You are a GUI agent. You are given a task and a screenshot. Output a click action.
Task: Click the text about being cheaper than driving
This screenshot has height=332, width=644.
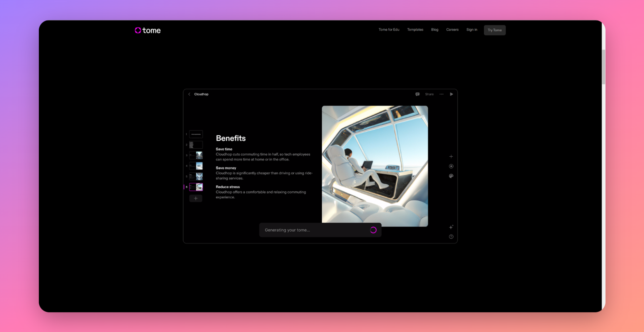[x=264, y=176]
